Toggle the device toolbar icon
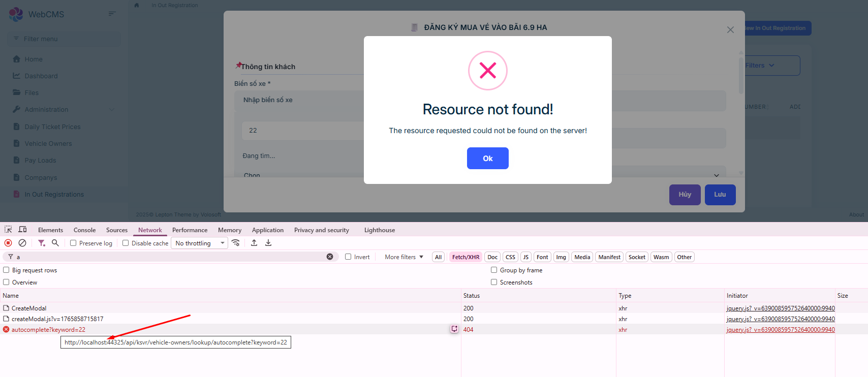868x377 pixels. coord(22,230)
